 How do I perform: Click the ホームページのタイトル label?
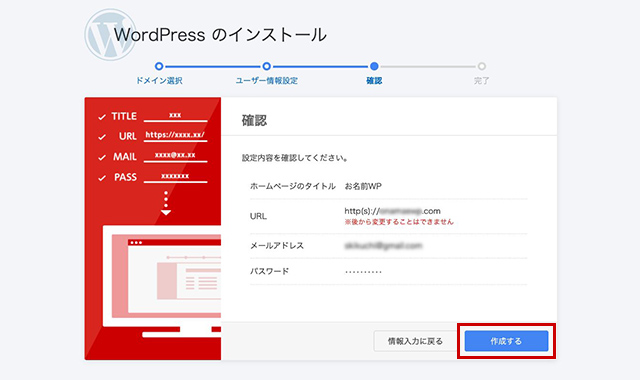click(x=293, y=186)
